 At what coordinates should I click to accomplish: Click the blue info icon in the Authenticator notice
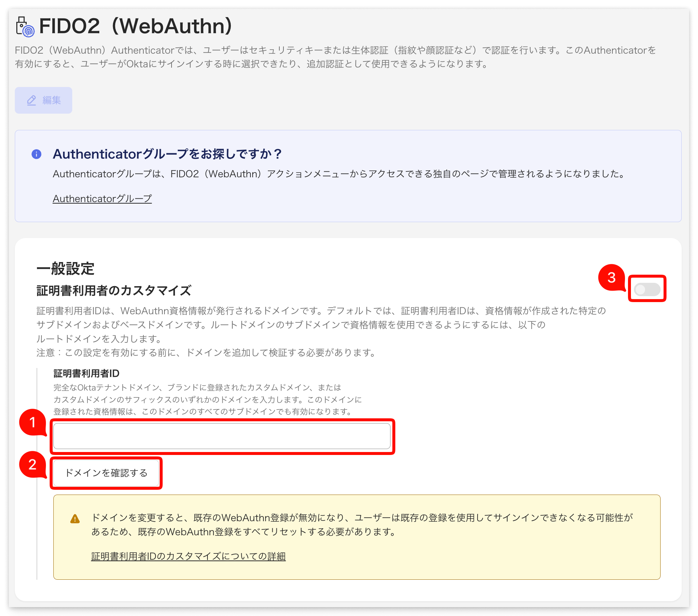(x=37, y=154)
